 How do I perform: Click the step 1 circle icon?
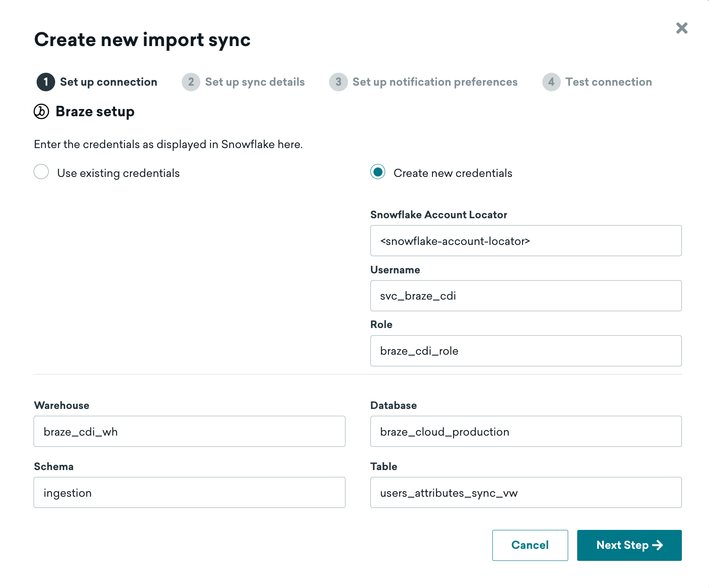click(x=46, y=82)
